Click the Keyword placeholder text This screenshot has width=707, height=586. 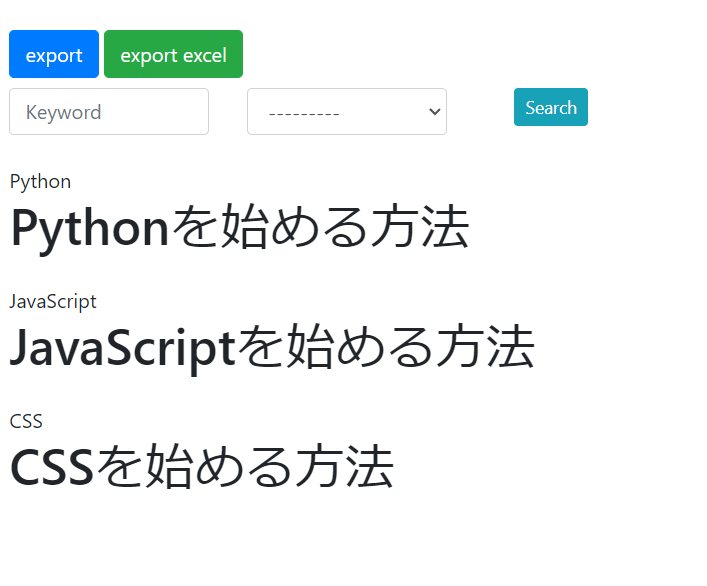coord(63,112)
